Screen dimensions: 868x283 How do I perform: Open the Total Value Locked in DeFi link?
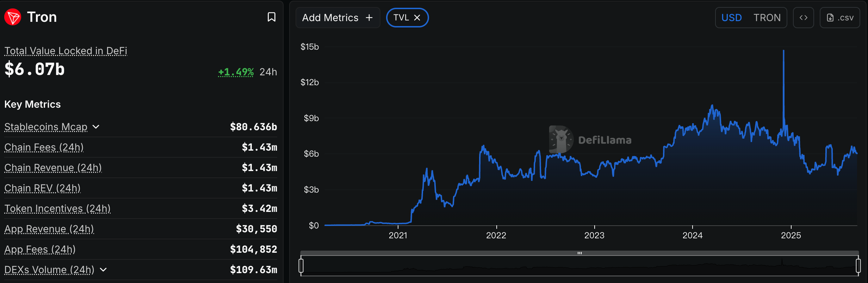point(66,51)
